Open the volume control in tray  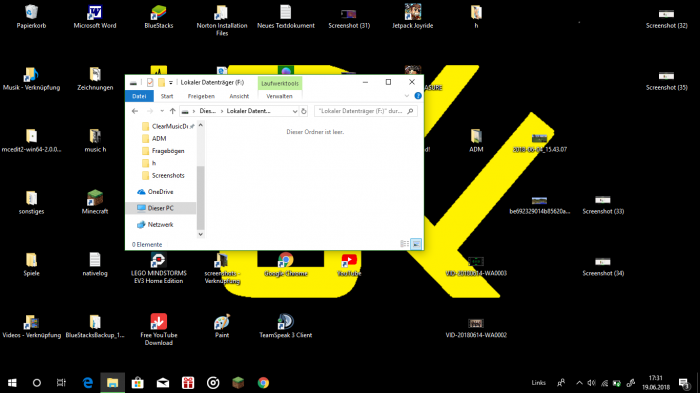[x=592, y=383]
